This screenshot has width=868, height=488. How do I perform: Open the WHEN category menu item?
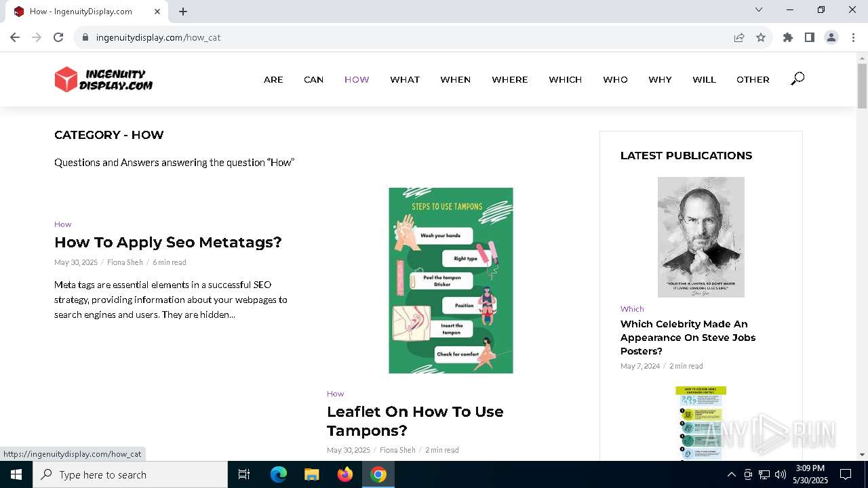pos(456,79)
